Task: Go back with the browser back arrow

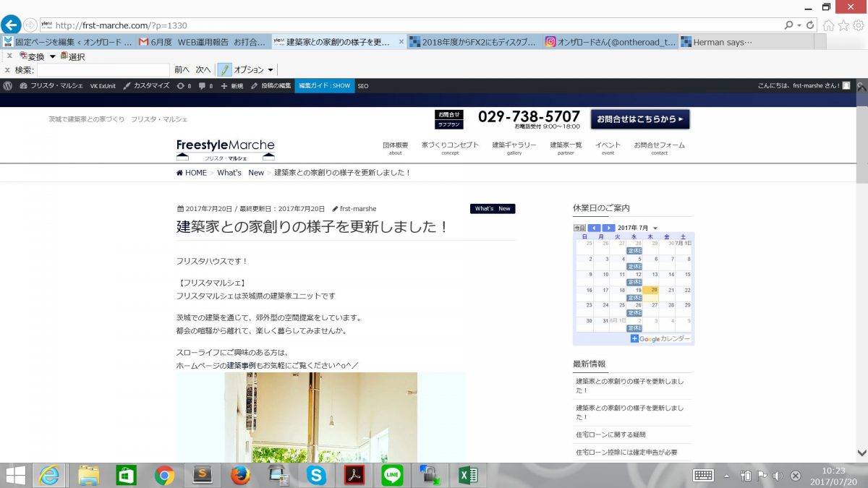Action: click(10, 25)
